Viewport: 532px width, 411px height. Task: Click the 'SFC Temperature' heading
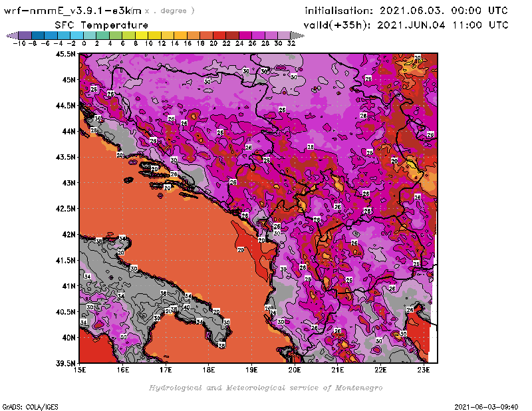102,25
